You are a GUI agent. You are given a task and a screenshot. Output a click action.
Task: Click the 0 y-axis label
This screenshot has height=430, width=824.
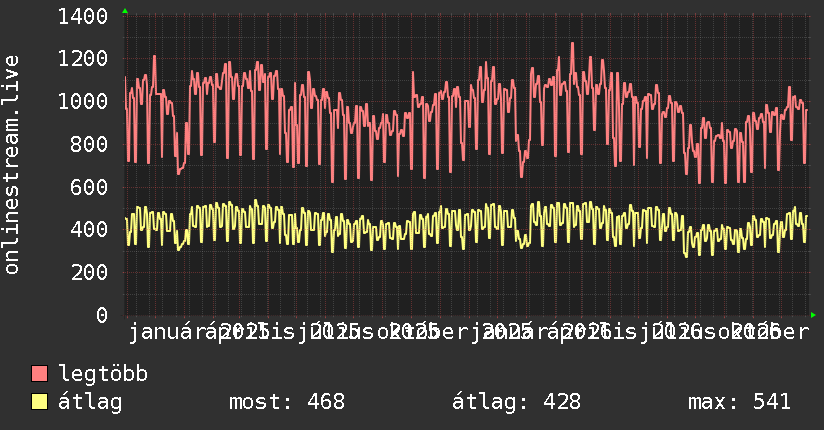point(102,315)
